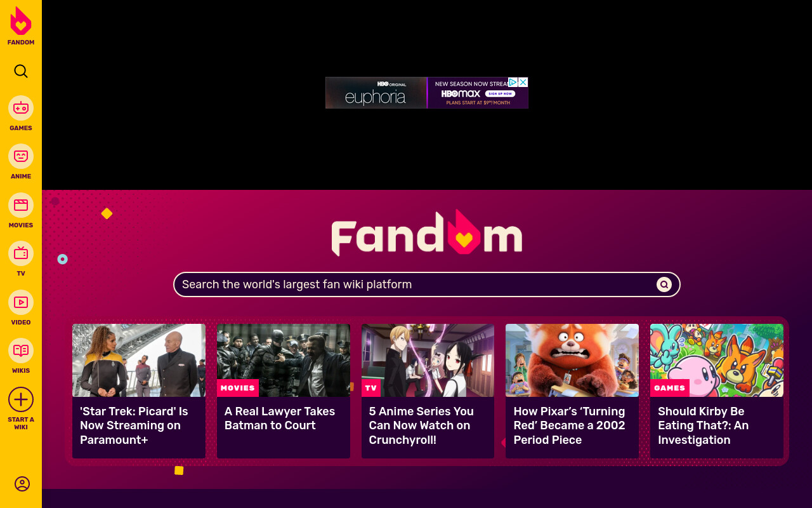812x508 pixels.
Task: Open the Anime category icon
Action: [x=21, y=156]
